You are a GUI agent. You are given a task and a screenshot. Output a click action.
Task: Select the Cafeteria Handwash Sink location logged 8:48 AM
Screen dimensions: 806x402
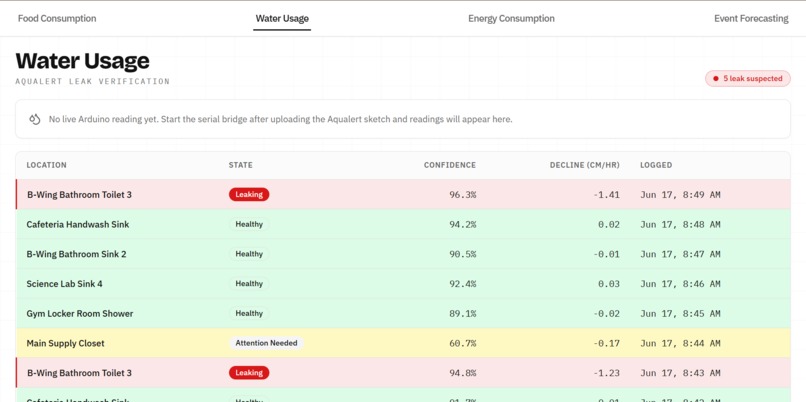pyautogui.click(x=78, y=224)
